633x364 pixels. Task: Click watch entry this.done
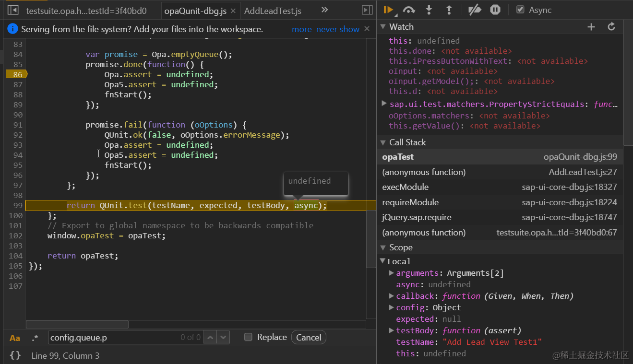pyautogui.click(x=450, y=51)
